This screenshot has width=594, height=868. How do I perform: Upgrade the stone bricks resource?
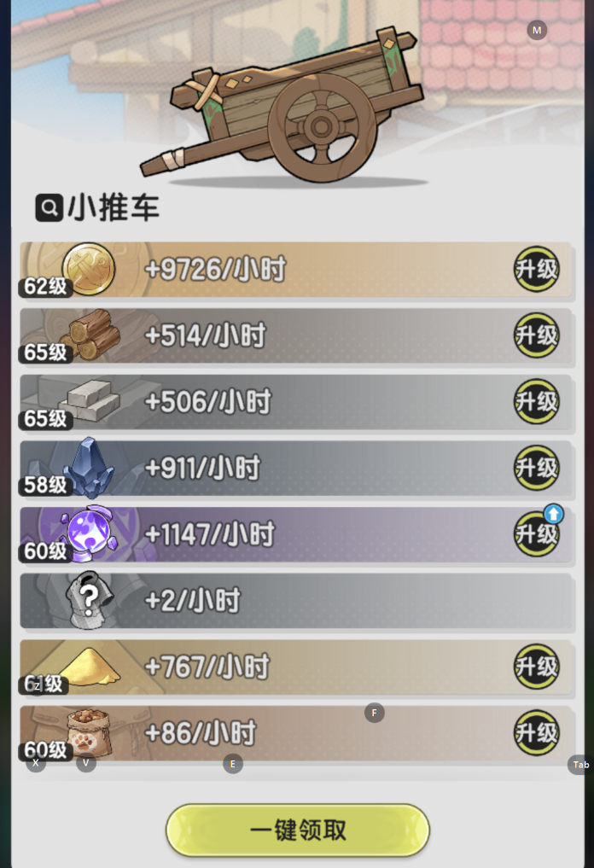click(x=536, y=401)
